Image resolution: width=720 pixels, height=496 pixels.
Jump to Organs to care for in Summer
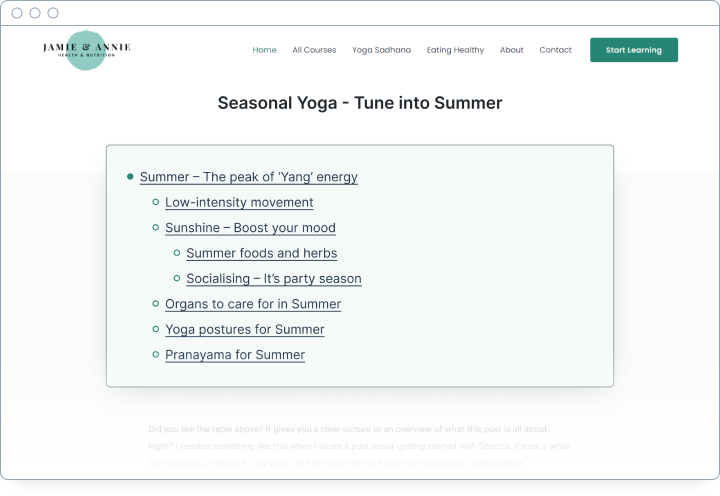point(253,304)
